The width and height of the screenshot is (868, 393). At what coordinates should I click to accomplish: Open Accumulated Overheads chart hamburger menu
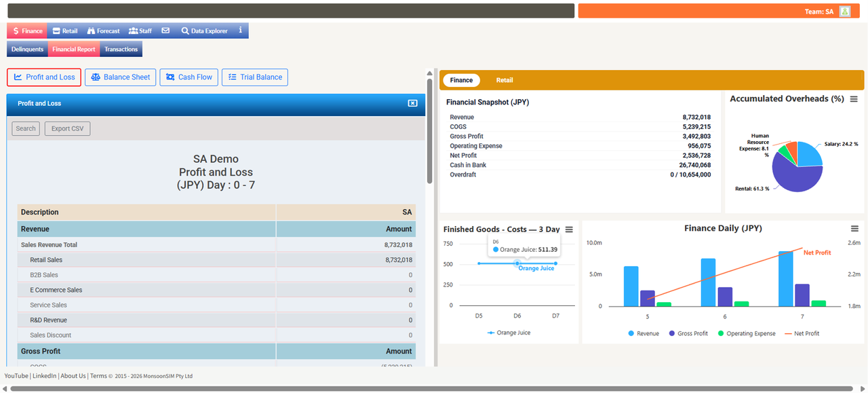854,99
